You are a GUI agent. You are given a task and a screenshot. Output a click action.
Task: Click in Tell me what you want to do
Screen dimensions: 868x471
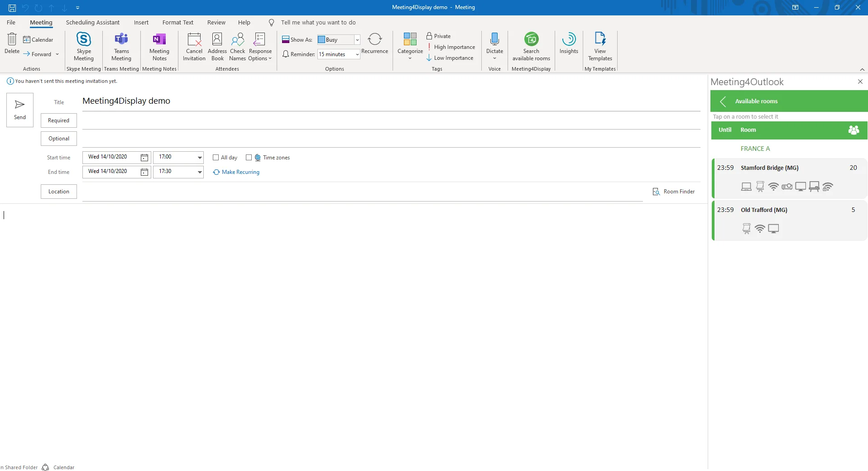[318, 23]
